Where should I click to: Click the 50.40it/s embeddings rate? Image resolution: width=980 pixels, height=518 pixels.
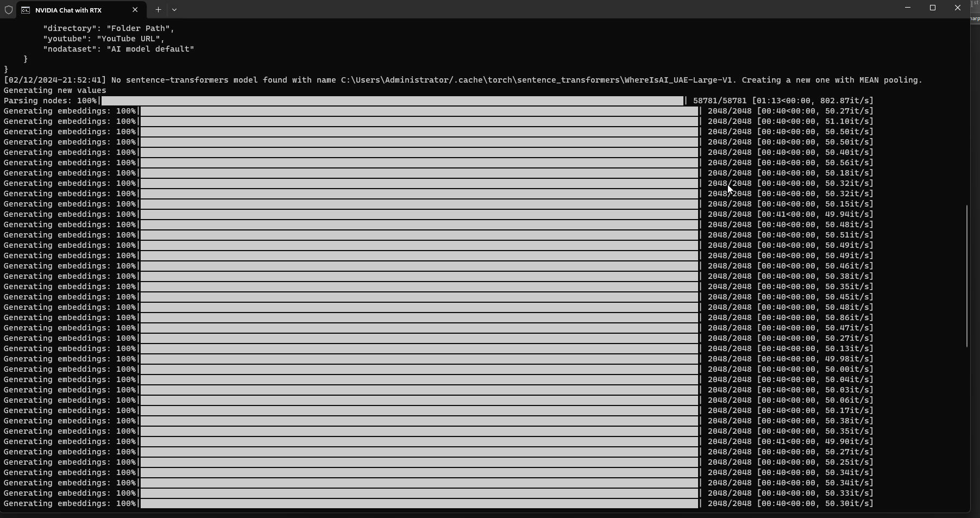(x=847, y=152)
